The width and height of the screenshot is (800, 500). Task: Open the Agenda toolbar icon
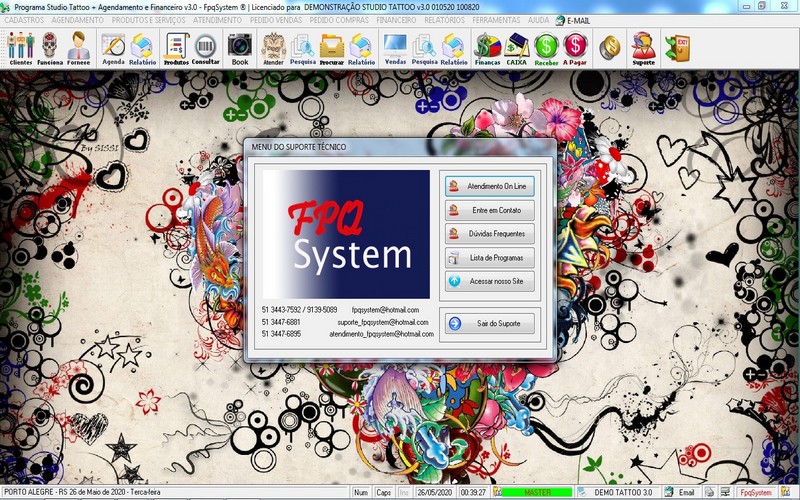pos(113,48)
